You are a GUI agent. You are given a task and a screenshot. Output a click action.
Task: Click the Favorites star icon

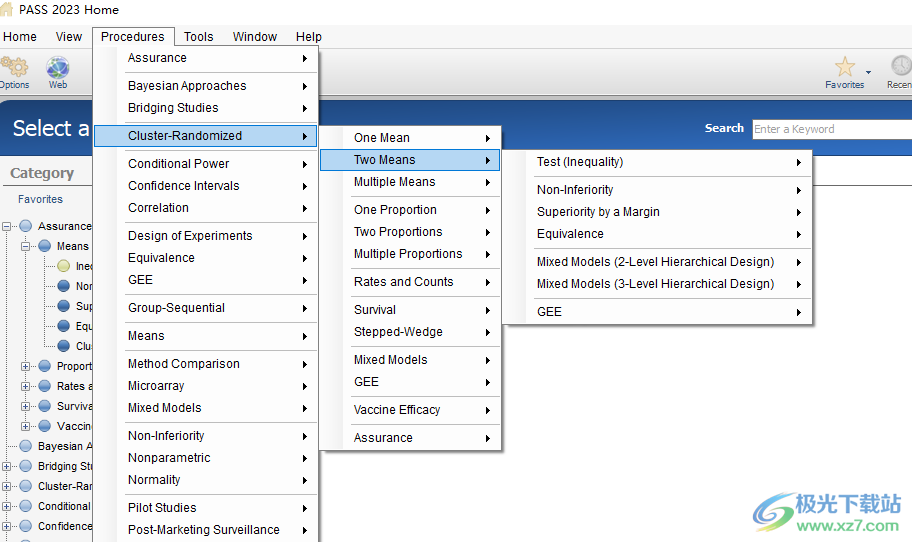tap(845, 67)
